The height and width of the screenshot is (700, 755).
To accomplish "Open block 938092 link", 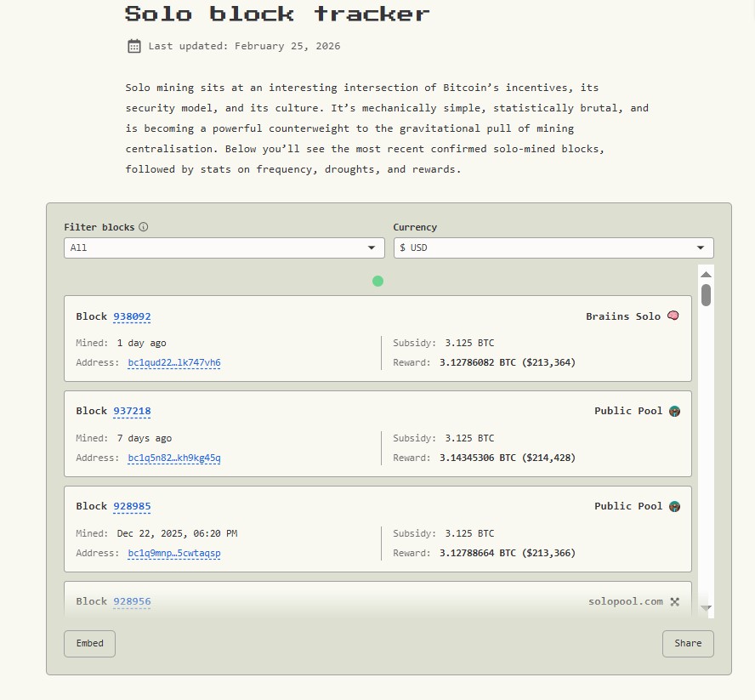I will pyautogui.click(x=132, y=316).
